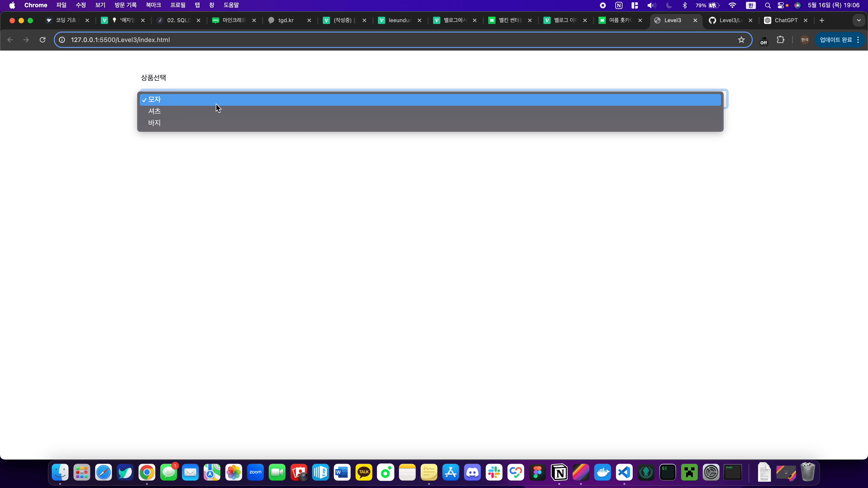Toggle Wi-Fi status icon in menu bar
The image size is (868, 488).
coord(732,5)
